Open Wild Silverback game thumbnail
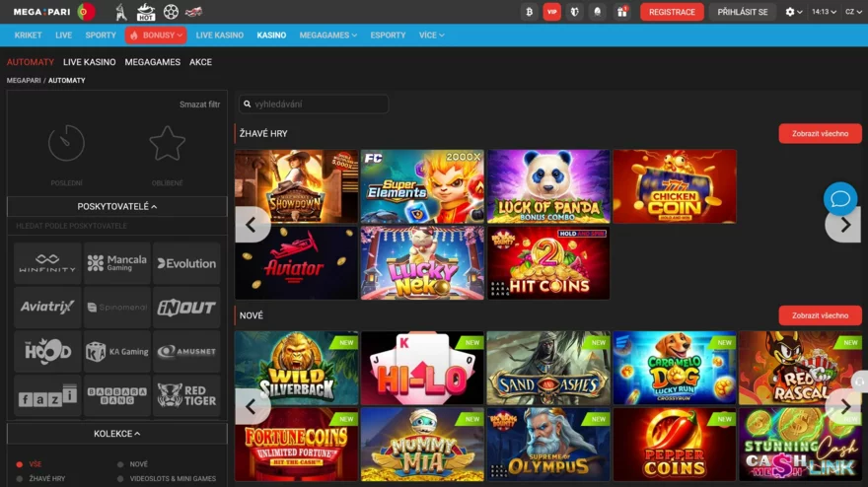The image size is (868, 487). click(296, 368)
